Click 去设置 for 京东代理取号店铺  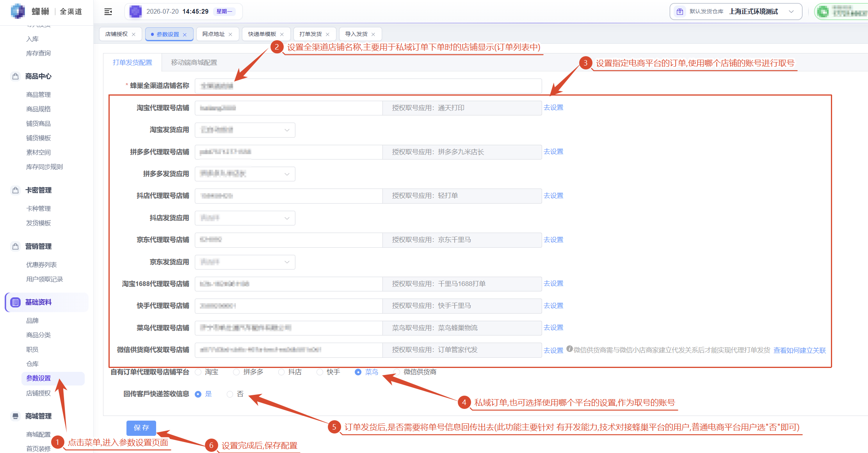(553, 240)
